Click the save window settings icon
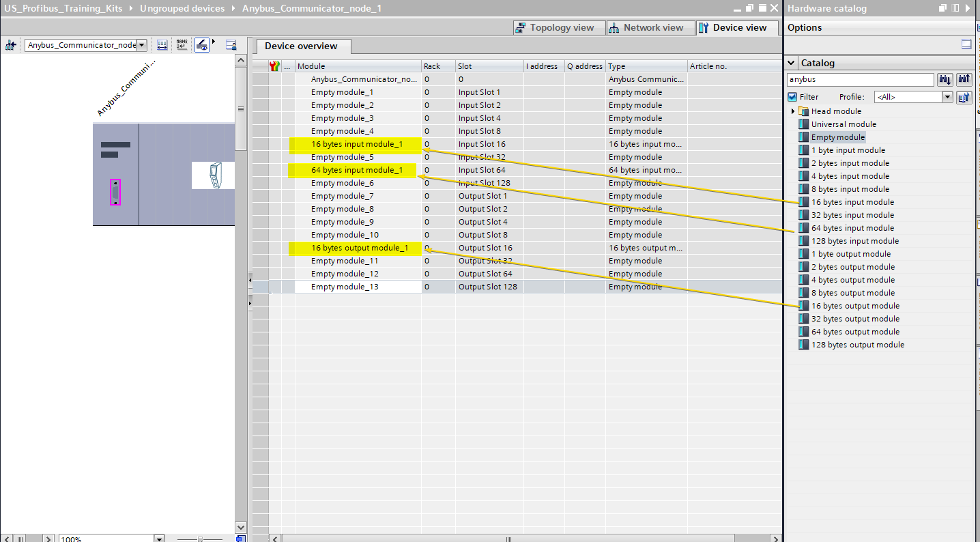The height and width of the screenshot is (542, 980). 231,45
